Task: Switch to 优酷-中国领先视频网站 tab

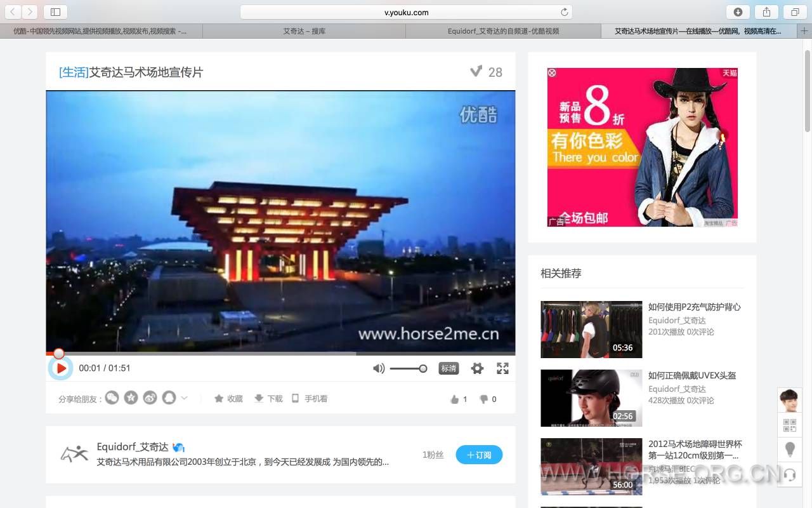Action: 101,31
